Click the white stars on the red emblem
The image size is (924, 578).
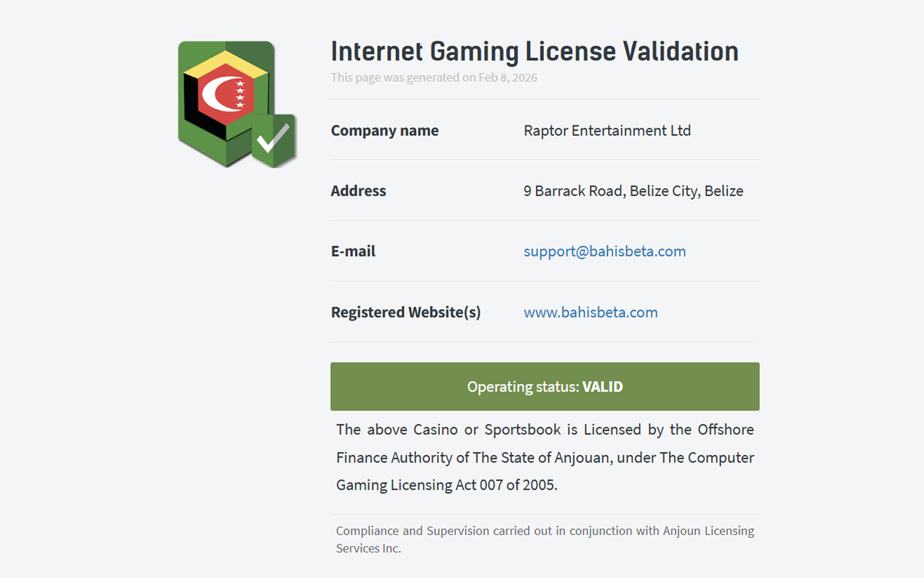click(240, 94)
